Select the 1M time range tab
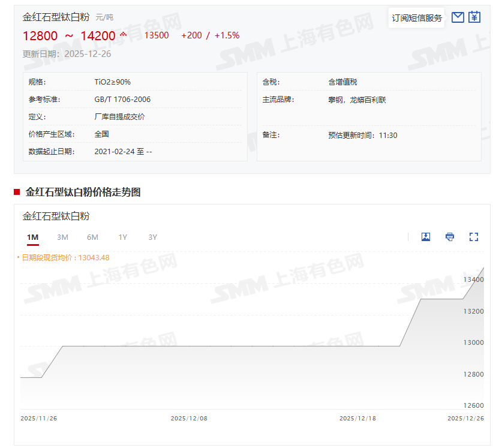This screenshot has height=448, width=493. pos(32,237)
